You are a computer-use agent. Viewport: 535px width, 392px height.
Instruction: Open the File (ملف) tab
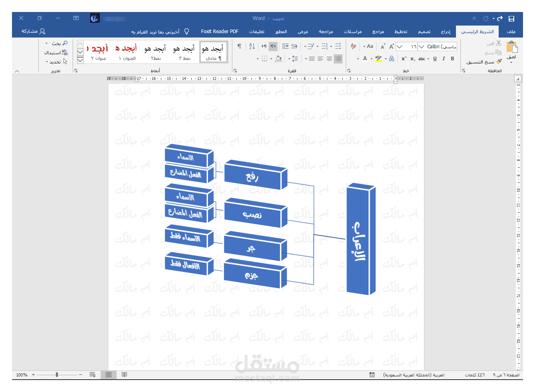511,32
